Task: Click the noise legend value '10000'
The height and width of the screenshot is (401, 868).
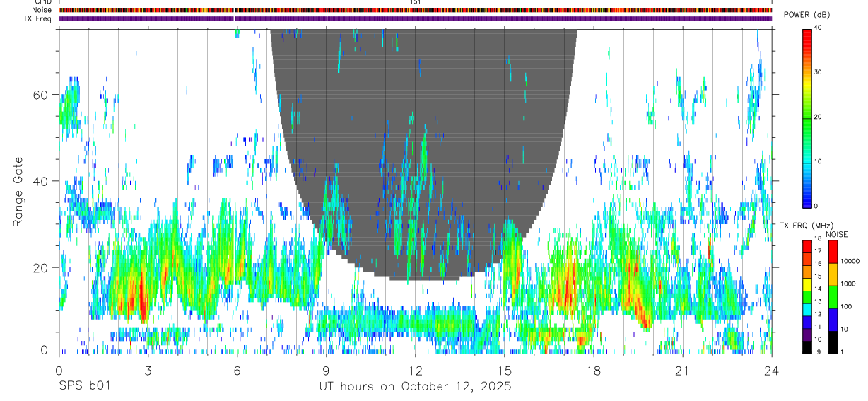Action: pyautogui.click(x=852, y=262)
